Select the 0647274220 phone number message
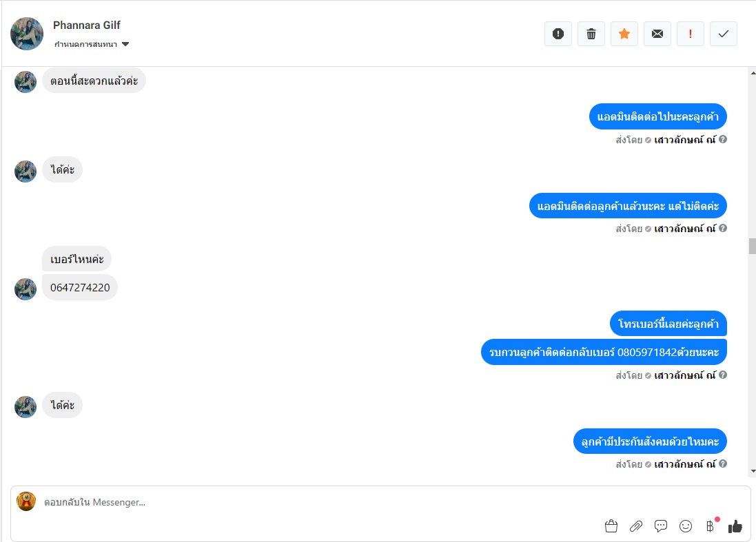This screenshot has width=756, height=542. pos(80,288)
